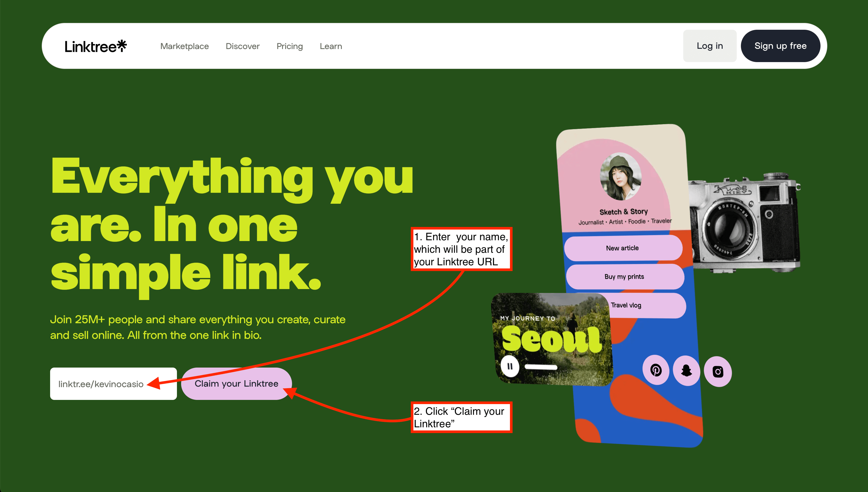The height and width of the screenshot is (492, 868).
Task: Click the Instagram icon circle
Action: pos(718,372)
